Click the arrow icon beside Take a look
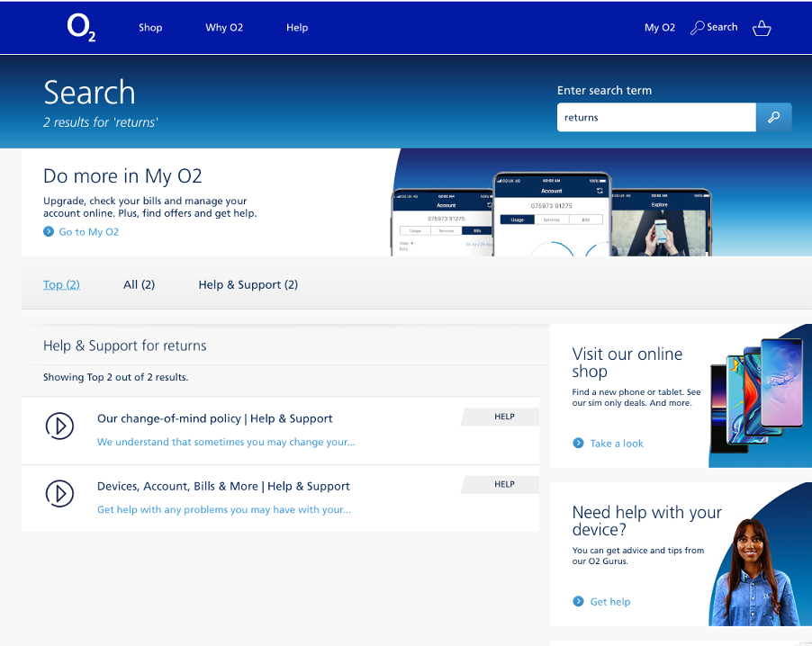 (578, 443)
